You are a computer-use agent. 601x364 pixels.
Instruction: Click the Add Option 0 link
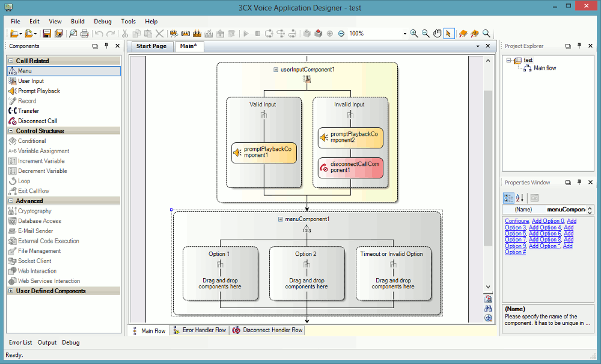coord(548,221)
